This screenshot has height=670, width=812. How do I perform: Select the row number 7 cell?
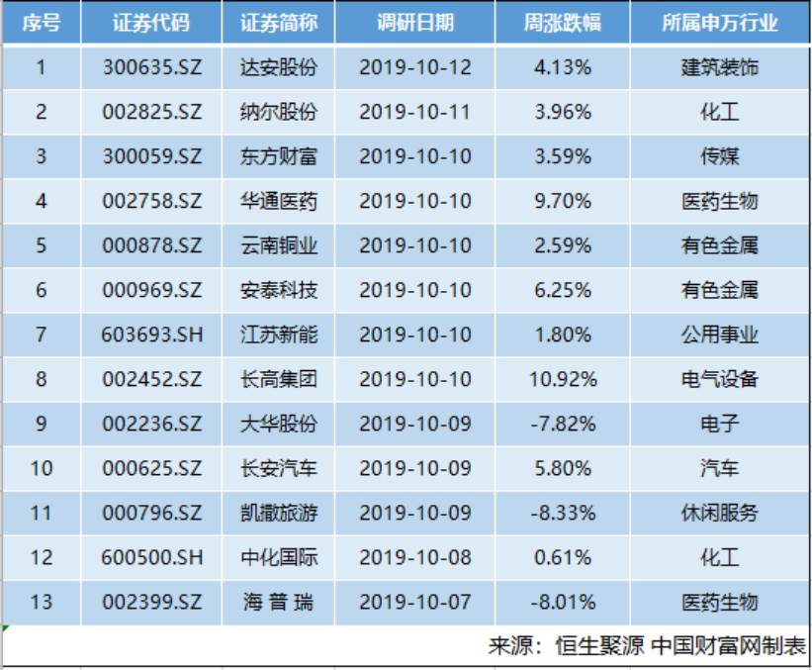coord(42,335)
